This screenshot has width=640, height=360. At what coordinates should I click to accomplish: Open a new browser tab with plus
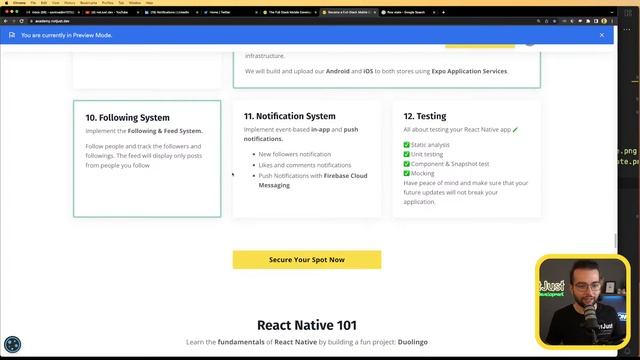[443, 12]
